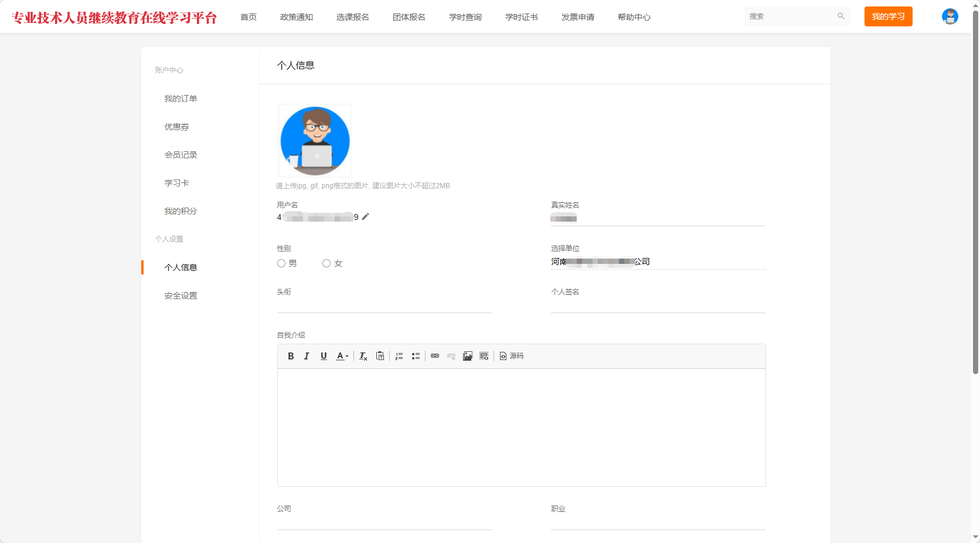Insert a numbered list
The width and height of the screenshot is (980, 543).
pos(399,356)
